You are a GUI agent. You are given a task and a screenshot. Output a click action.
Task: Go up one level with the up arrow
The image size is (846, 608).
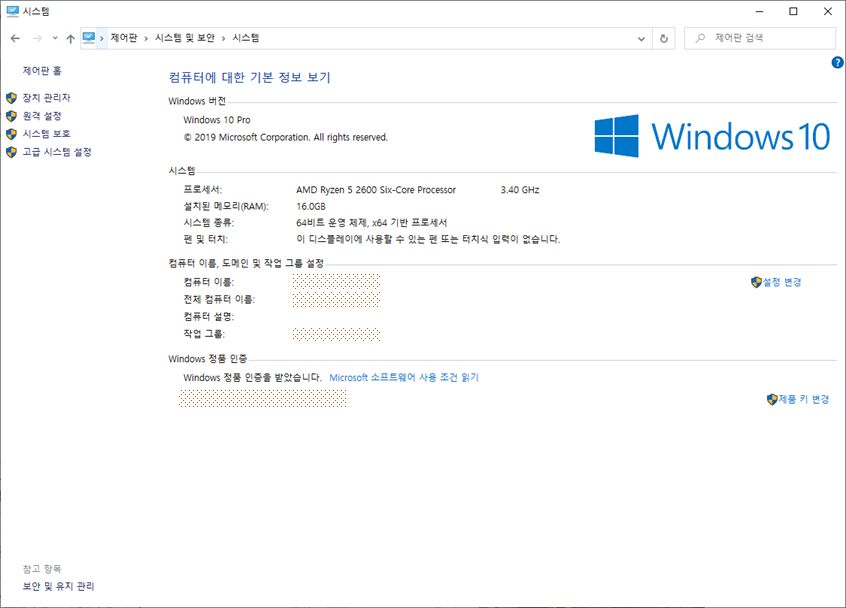tap(71, 38)
